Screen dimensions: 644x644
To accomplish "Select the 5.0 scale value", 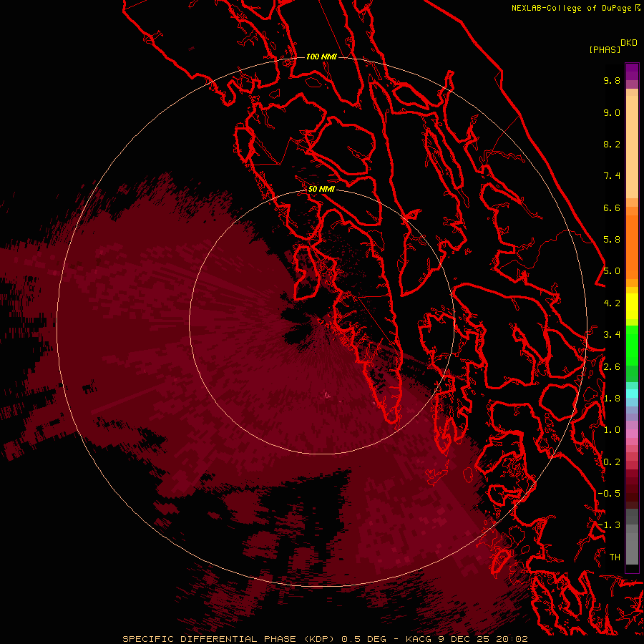I will 612,271.
